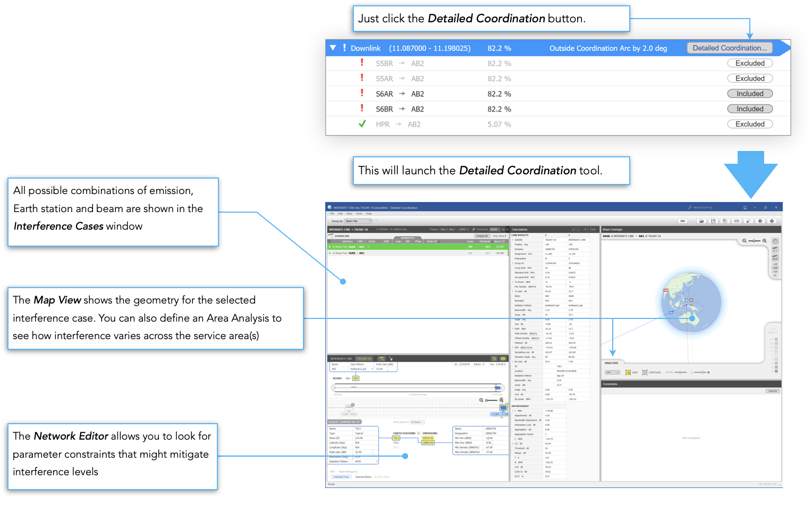The height and width of the screenshot is (505, 812).
Task: Toggle Included on the S6BR row
Action: [x=750, y=109]
